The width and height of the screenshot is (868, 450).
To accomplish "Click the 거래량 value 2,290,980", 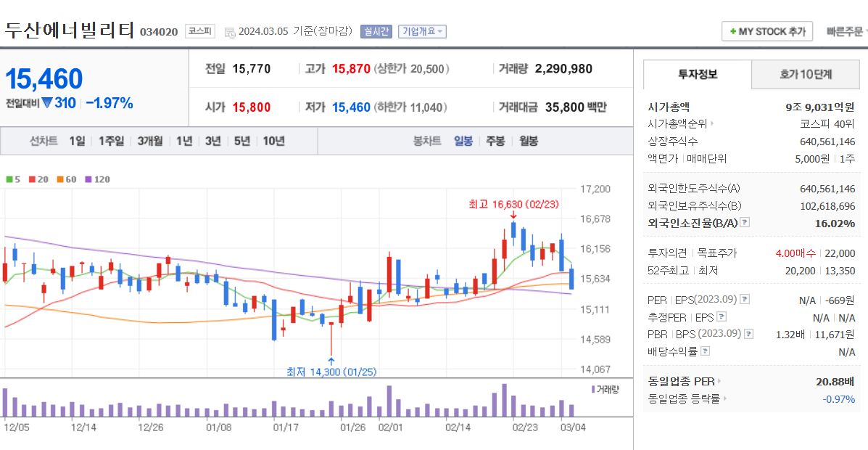I will (563, 69).
